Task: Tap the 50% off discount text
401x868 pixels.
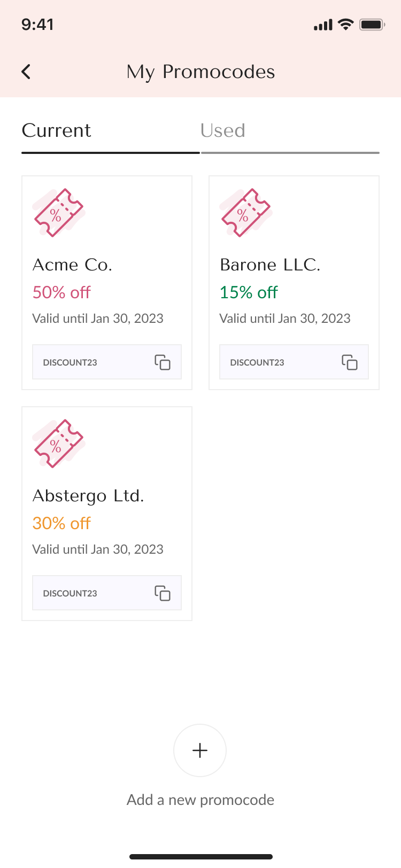Action: coord(61,292)
